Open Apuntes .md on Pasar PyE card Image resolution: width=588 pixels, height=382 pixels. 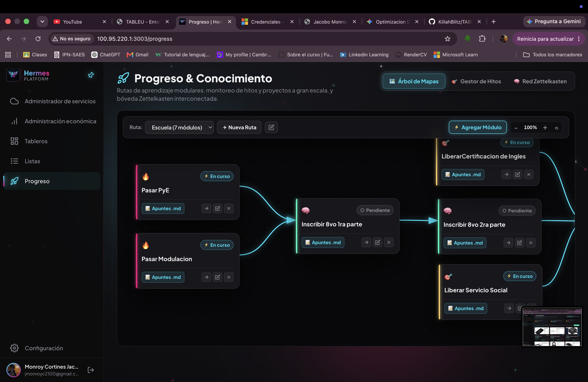click(x=163, y=209)
